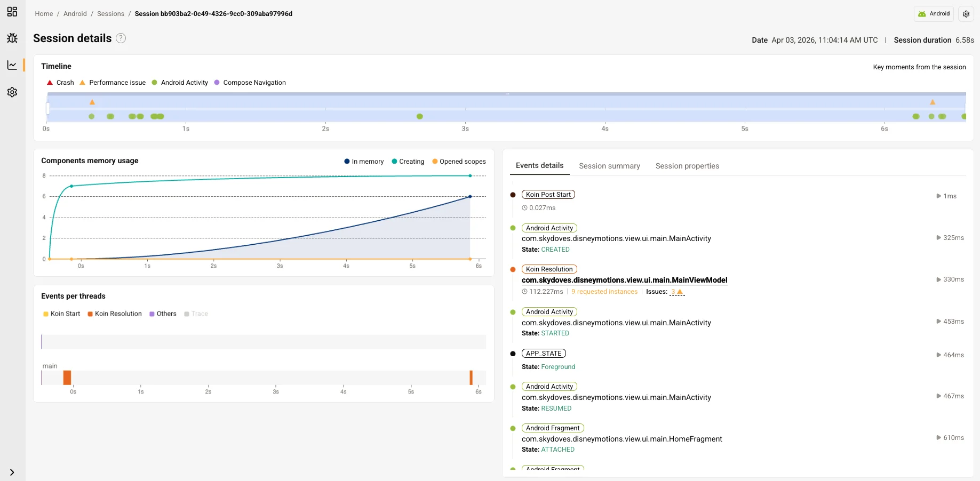Open the bug issues icon in sidebar
This screenshot has height=481, width=980.
point(12,38)
